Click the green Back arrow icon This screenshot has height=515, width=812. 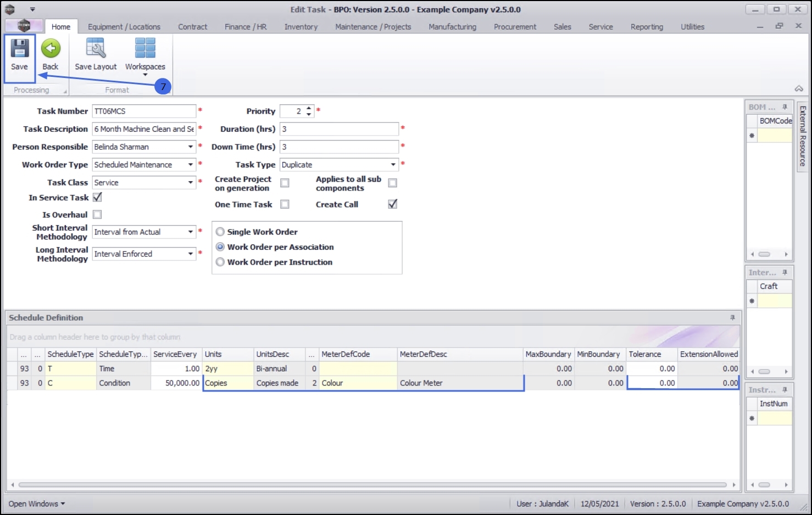click(x=51, y=49)
